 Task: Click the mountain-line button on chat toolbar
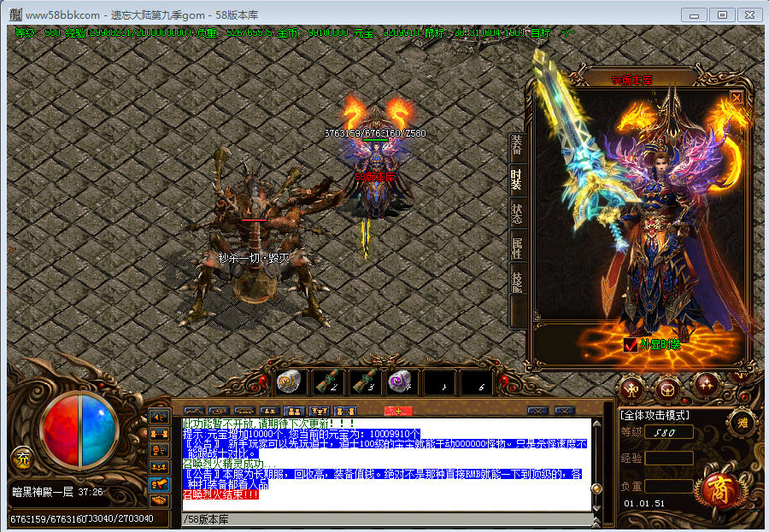coord(194,411)
